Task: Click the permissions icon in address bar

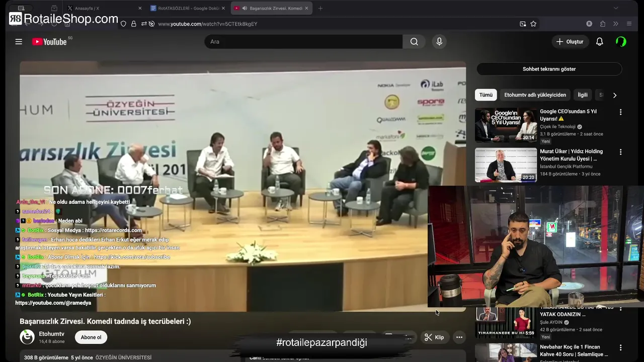Action: click(x=144, y=24)
